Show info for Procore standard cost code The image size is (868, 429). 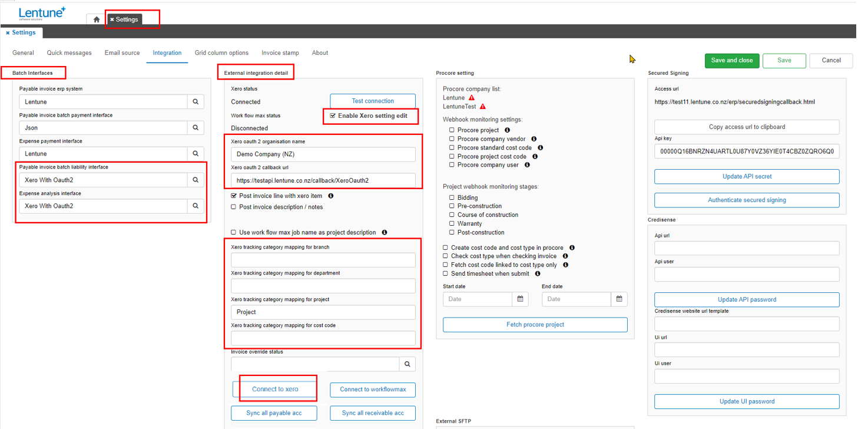tap(540, 148)
